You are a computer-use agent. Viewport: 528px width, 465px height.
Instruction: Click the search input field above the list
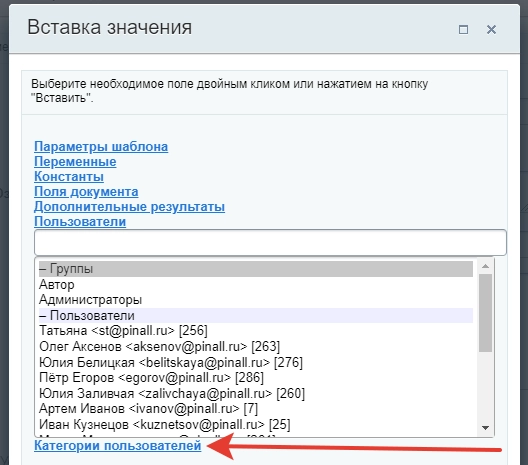pyautogui.click(x=270, y=242)
